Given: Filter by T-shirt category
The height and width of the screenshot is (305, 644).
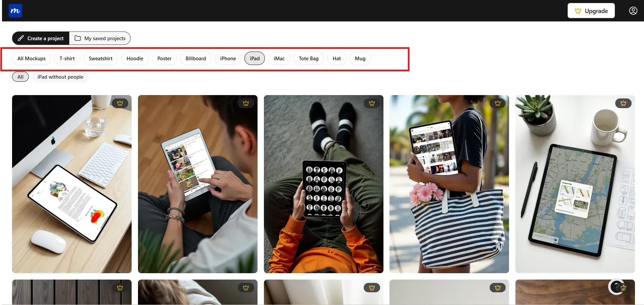Looking at the screenshot, I should [x=67, y=58].
